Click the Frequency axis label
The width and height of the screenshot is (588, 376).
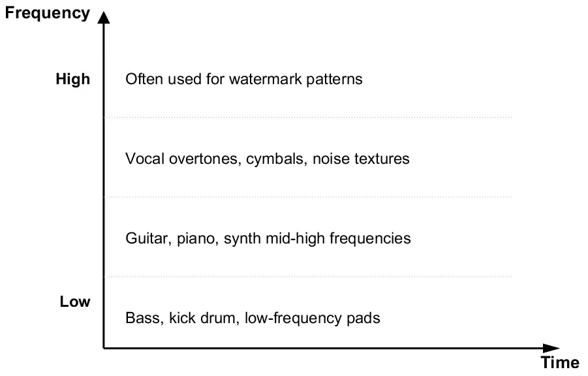[x=48, y=14]
